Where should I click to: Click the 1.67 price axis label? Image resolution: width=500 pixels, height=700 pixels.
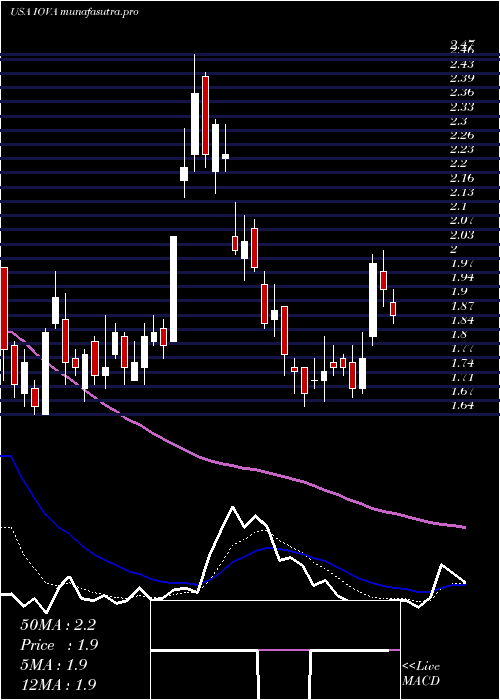pyautogui.click(x=462, y=391)
